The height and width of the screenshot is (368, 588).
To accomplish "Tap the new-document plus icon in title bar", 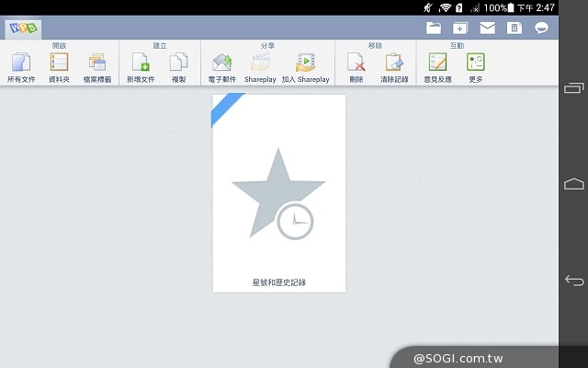I will pos(460,29).
